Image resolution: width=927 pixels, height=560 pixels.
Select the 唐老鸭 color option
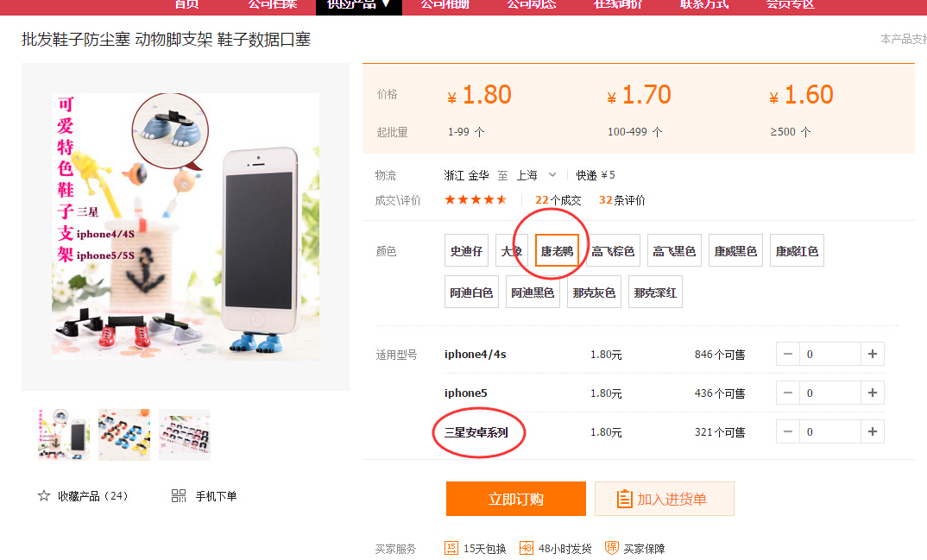[557, 251]
